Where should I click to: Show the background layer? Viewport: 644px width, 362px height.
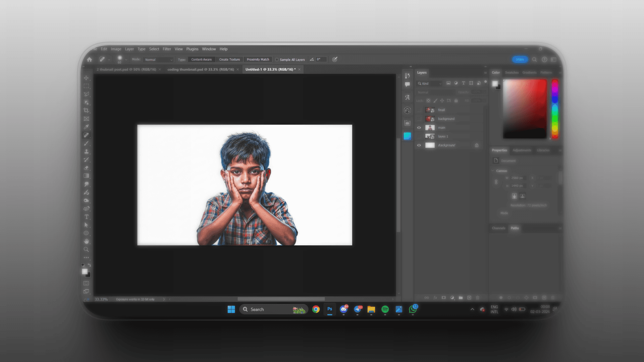pyautogui.click(x=419, y=119)
